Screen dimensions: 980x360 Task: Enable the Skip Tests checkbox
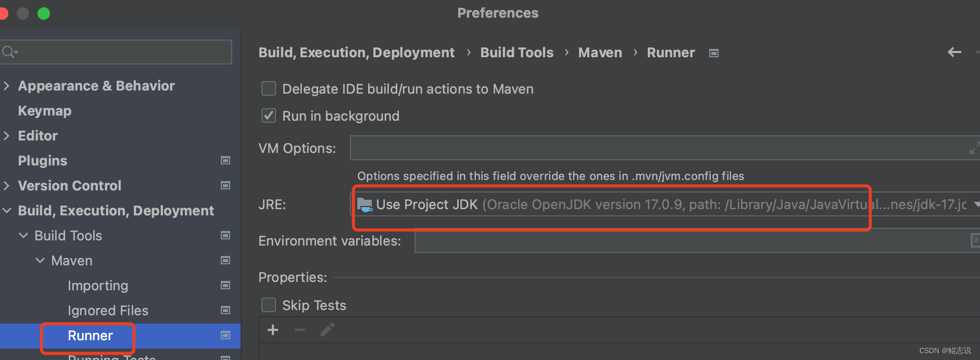point(269,305)
